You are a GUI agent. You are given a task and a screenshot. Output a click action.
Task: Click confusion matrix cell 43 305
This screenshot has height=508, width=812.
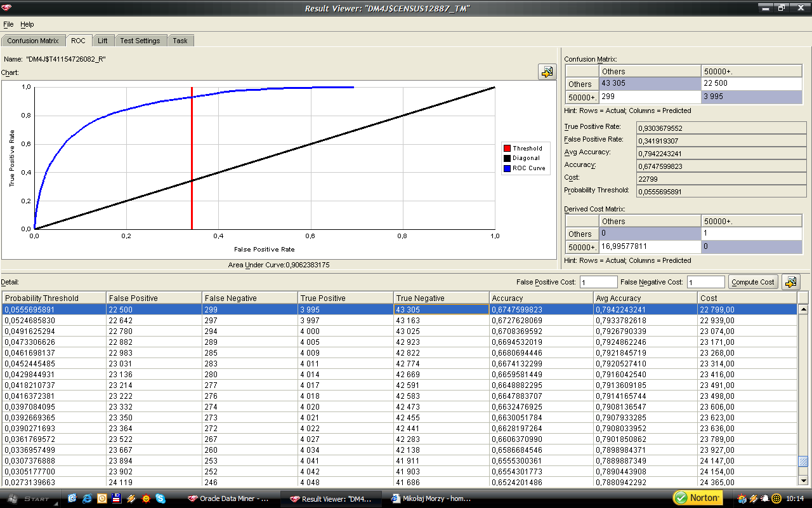click(x=650, y=83)
